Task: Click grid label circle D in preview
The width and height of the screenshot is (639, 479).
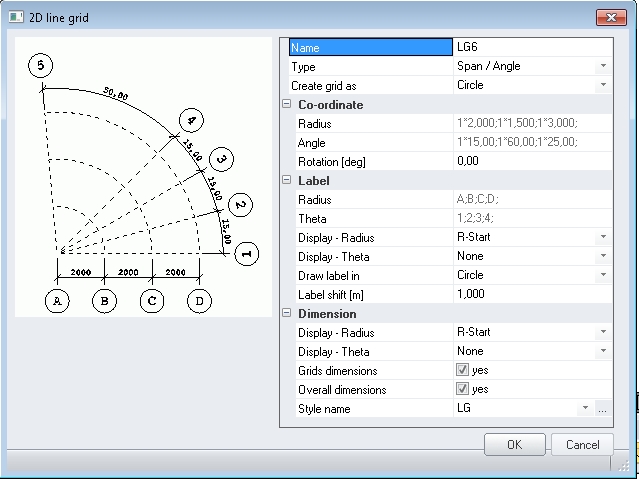Action: (x=199, y=301)
